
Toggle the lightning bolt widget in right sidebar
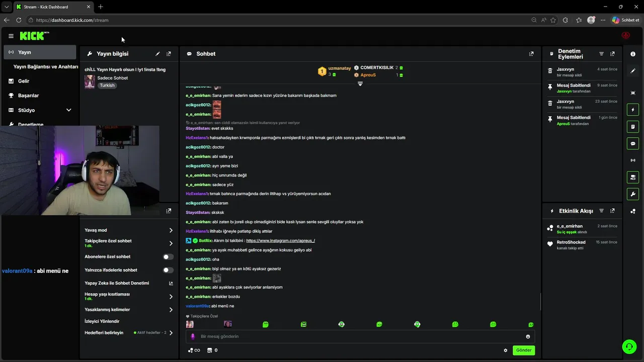click(633, 110)
